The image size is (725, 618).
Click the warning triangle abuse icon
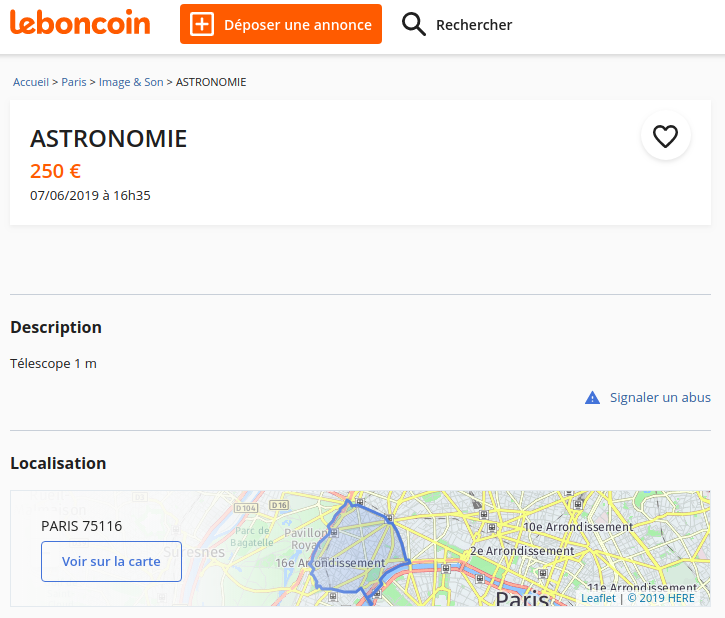tap(592, 398)
